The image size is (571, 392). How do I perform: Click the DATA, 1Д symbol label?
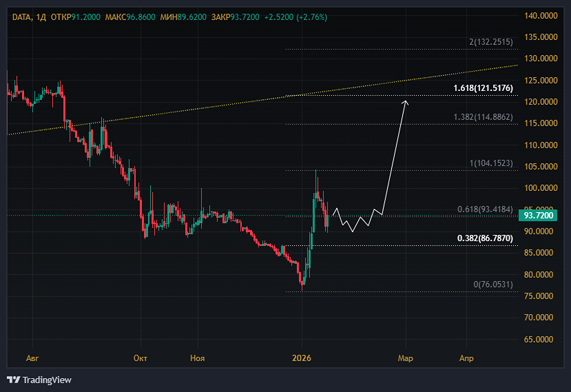click(x=29, y=17)
